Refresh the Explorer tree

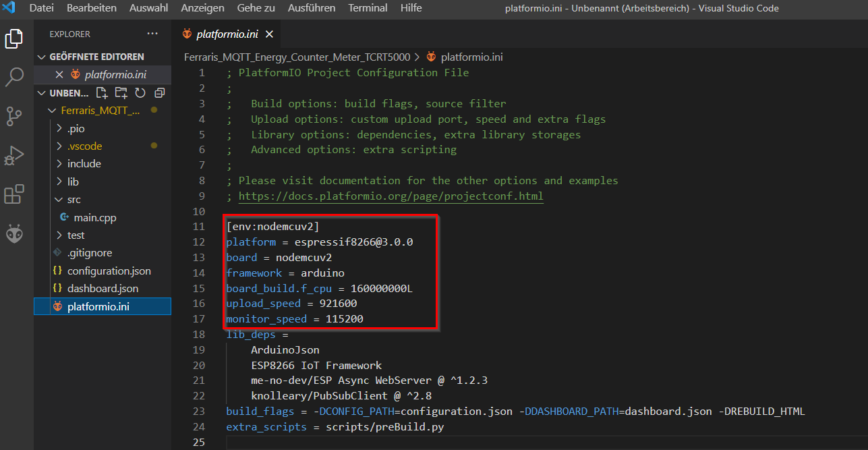(140, 92)
